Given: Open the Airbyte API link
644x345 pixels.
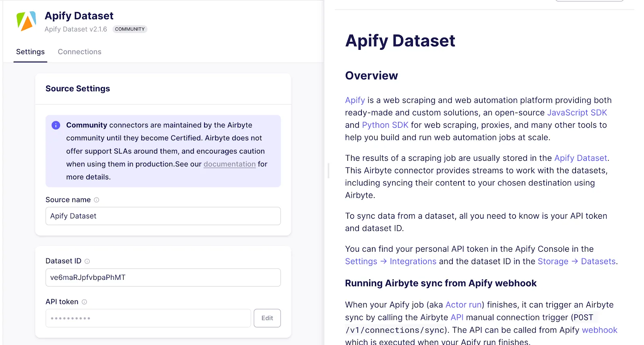Looking at the screenshot, I should [457, 317].
